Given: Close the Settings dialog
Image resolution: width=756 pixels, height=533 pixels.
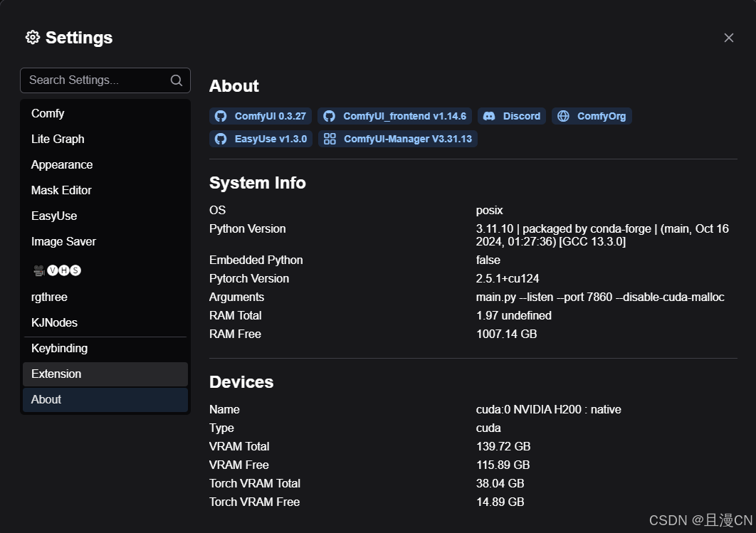Looking at the screenshot, I should 728,38.
